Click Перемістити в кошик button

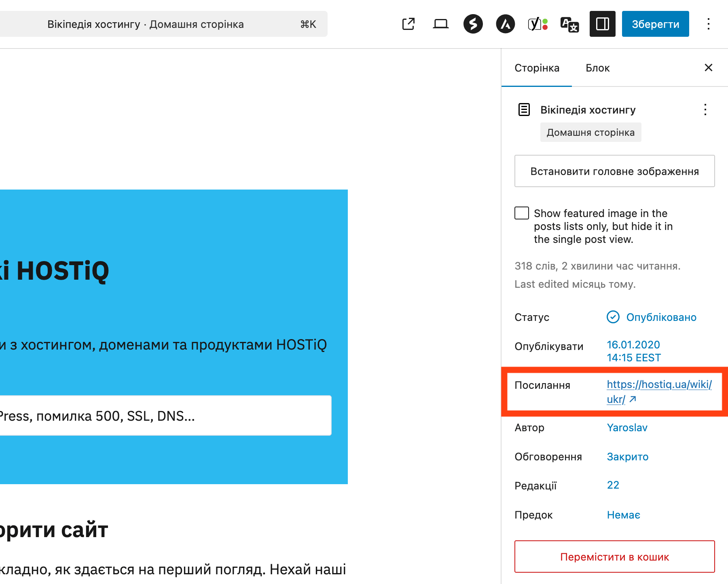tap(615, 557)
